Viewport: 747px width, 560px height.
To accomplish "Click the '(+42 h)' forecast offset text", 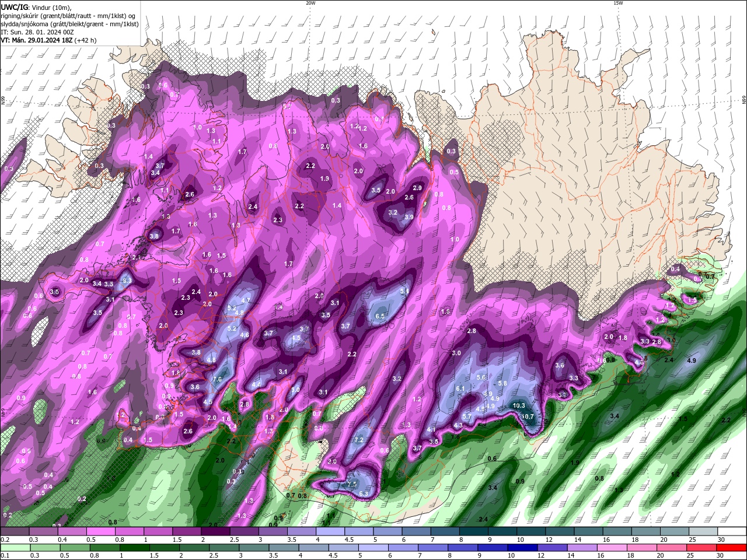I will coord(86,40).
